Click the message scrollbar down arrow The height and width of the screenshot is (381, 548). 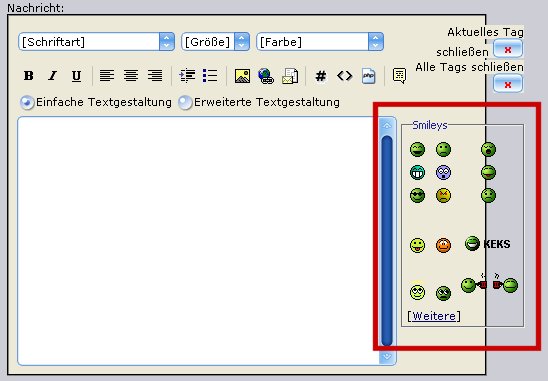[387, 356]
